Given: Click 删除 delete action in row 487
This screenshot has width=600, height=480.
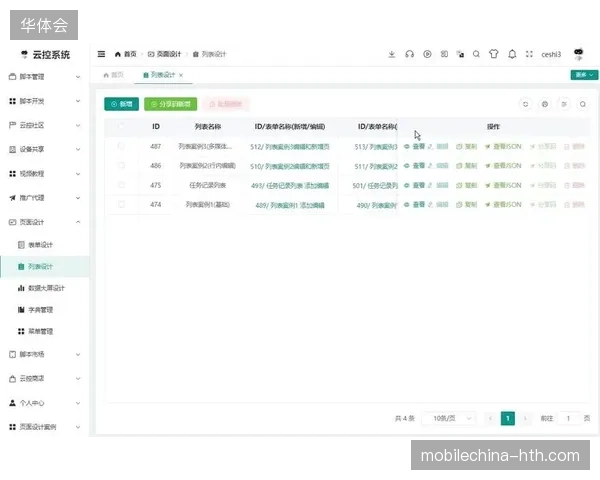Looking at the screenshot, I should (574, 146).
